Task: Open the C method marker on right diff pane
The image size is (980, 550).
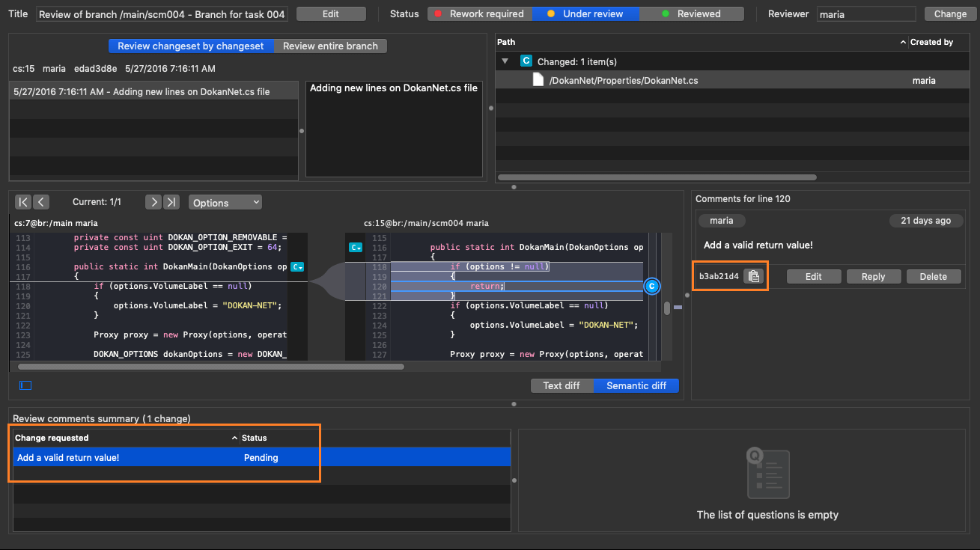Action: (356, 247)
